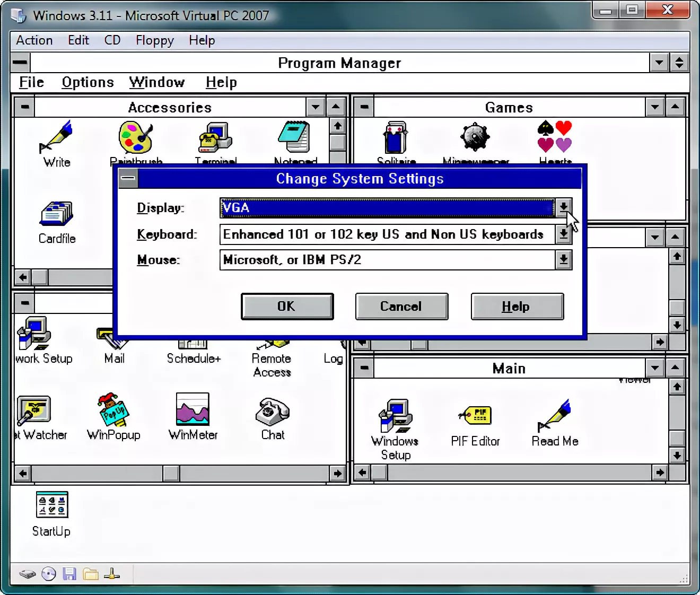Open the Read Me icon
This screenshot has width=700, height=595.
click(555, 415)
